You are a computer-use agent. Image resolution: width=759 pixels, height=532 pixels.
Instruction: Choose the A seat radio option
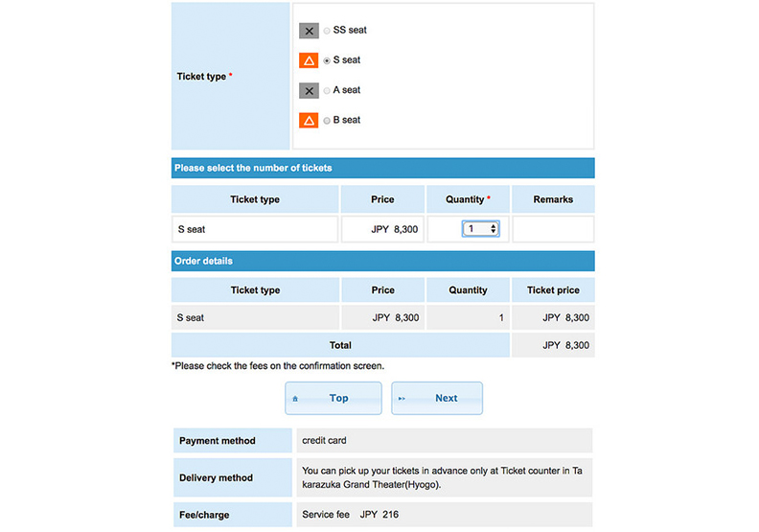pyautogui.click(x=327, y=91)
